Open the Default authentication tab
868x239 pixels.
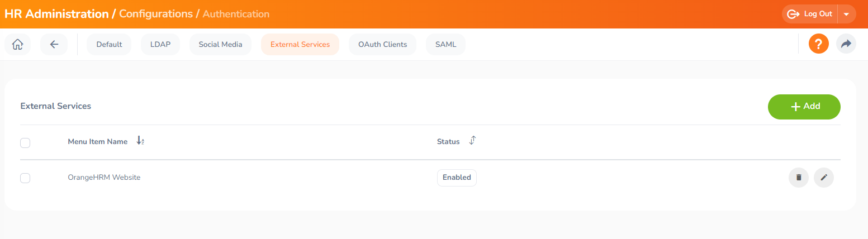pos(109,45)
